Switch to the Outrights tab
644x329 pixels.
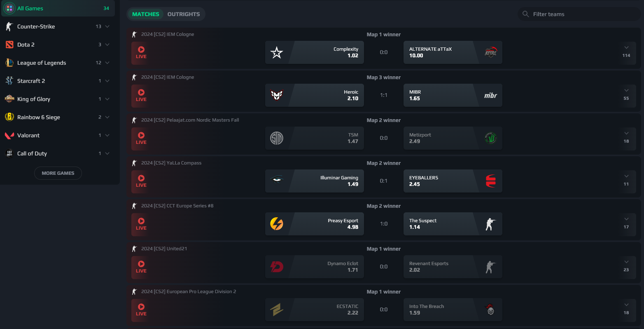tap(184, 14)
